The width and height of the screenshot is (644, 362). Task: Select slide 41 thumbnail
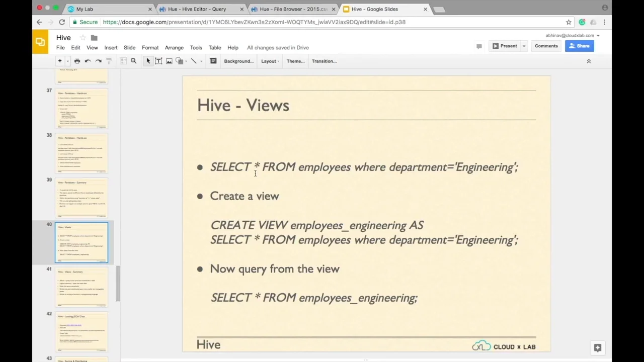pyautogui.click(x=81, y=287)
